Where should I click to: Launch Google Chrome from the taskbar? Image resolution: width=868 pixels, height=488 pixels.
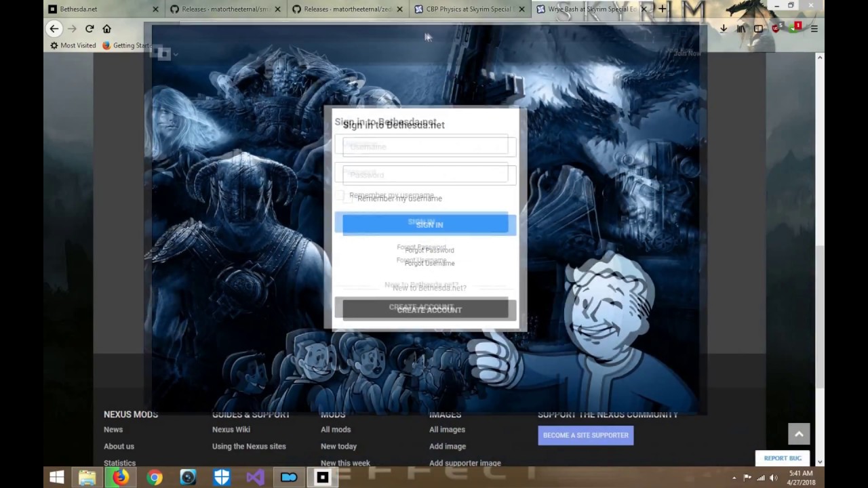point(155,478)
